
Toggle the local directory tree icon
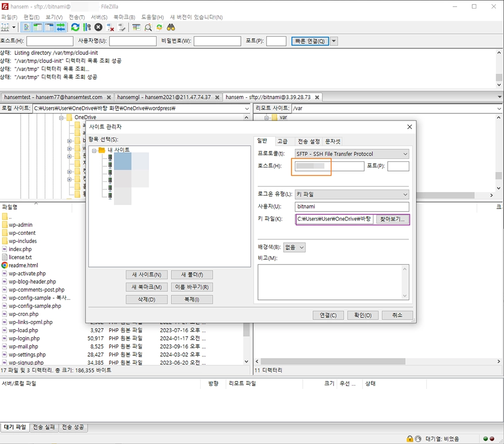click(x=38, y=27)
